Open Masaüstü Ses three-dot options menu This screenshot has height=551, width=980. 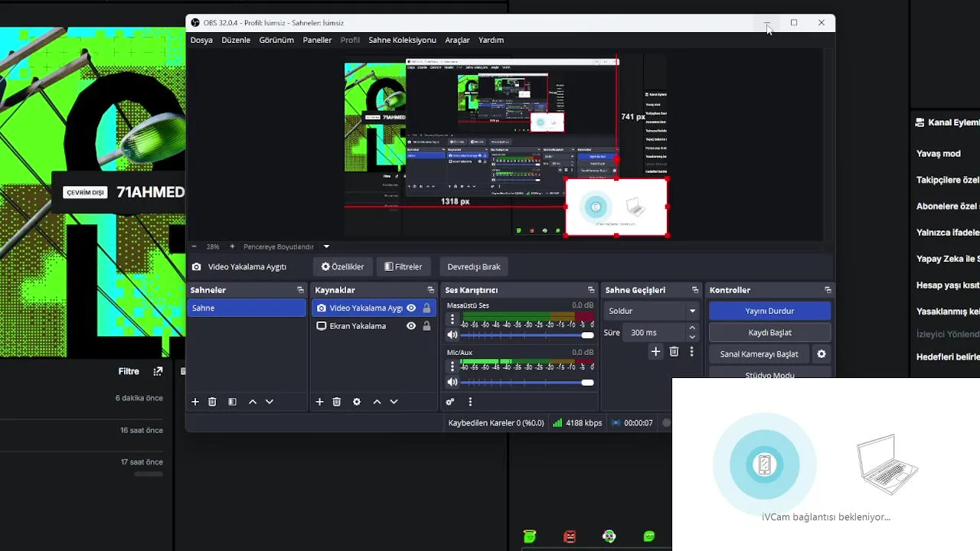point(452,320)
